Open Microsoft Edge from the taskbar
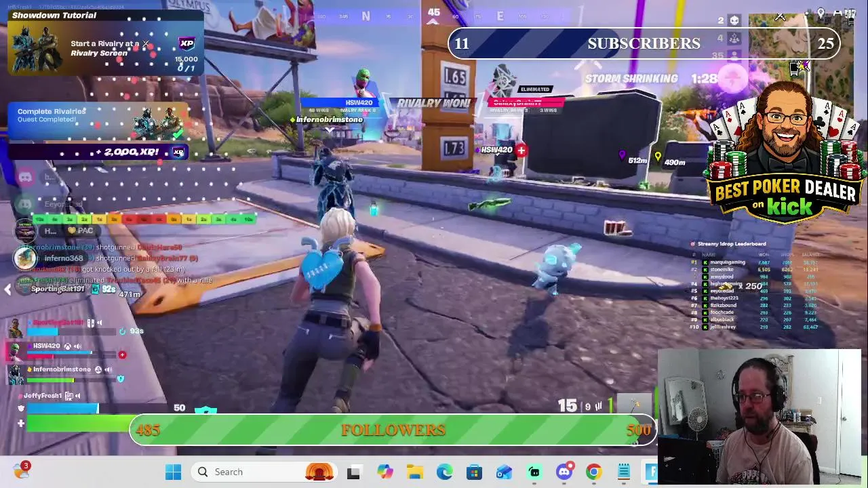Viewport: 868px width, 488px height. coord(445,472)
